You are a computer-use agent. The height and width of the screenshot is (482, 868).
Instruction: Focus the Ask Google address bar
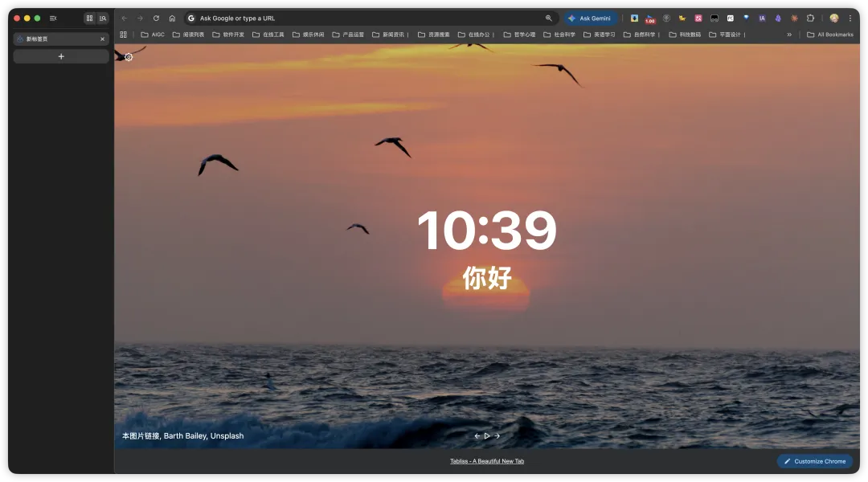(371, 18)
